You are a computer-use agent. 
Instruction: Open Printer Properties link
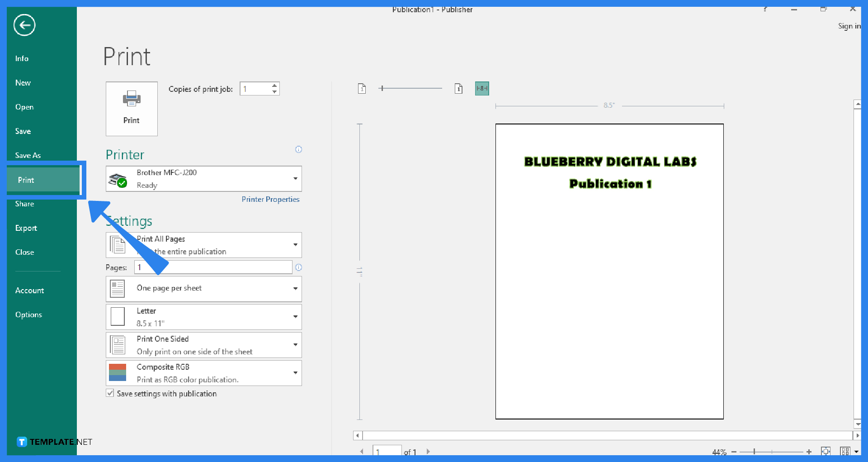(270, 199)
